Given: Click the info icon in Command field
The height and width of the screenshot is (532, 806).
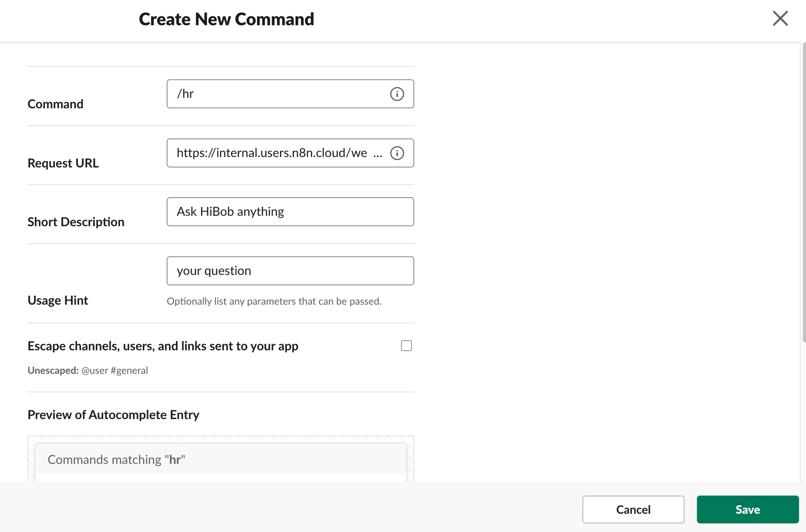Looking at the screenshot, I should (397, 94).
